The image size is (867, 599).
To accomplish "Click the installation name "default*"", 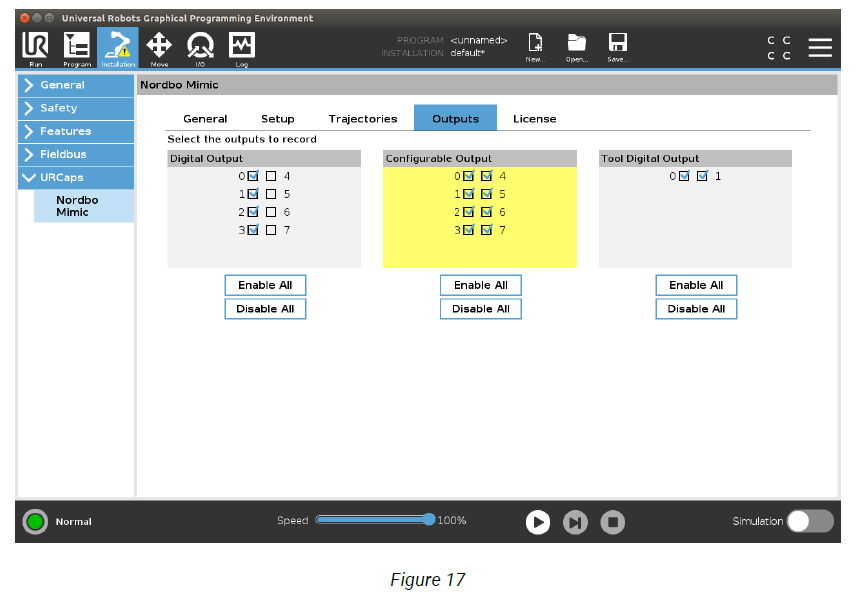I will [468, 53].
